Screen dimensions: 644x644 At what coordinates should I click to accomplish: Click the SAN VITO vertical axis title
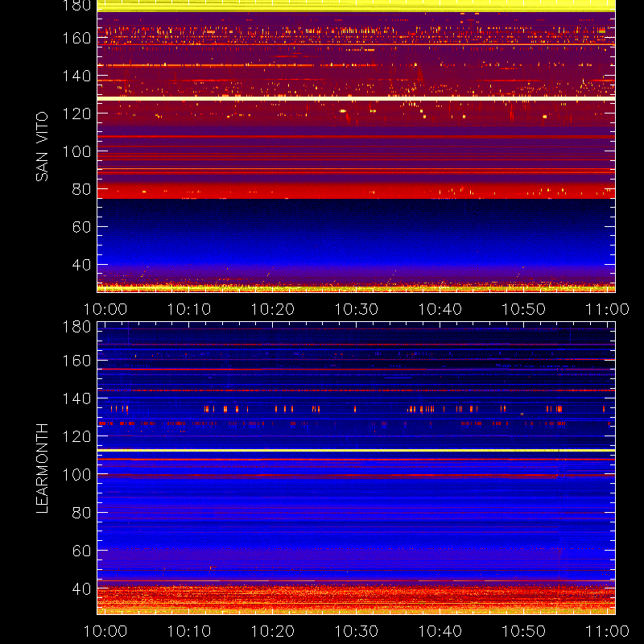coord(42,147)
